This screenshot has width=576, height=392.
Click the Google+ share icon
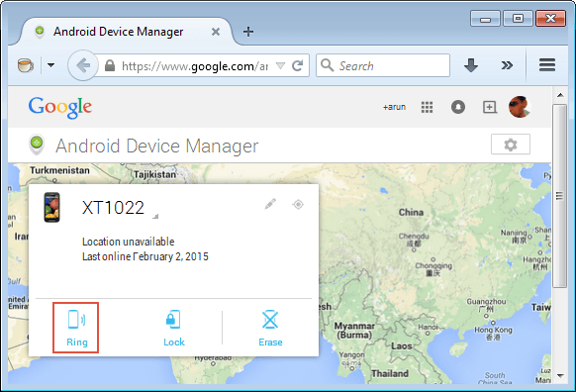coord(489,107)
